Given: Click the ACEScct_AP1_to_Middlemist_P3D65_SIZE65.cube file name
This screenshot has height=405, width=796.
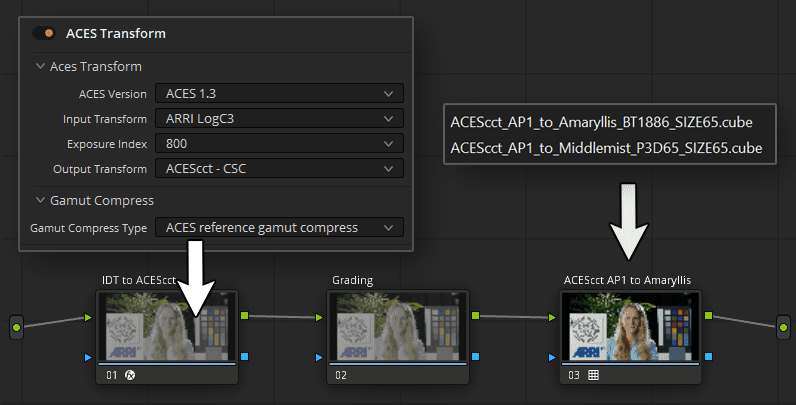Looking at the screenshot, I should point(606,148).
